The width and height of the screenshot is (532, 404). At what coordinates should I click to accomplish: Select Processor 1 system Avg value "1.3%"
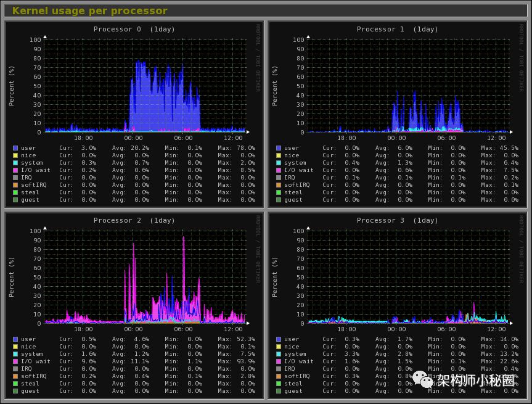[x=406, y=163]
